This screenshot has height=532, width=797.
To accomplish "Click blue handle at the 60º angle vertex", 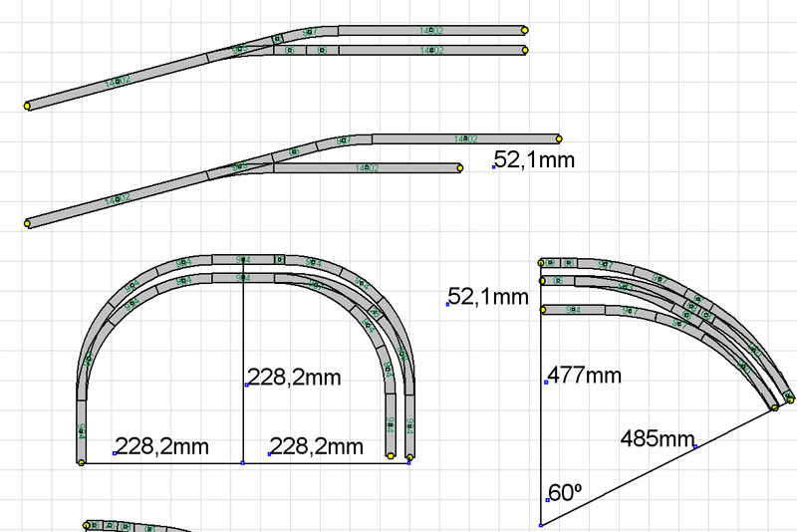I will tap(541, 525).
